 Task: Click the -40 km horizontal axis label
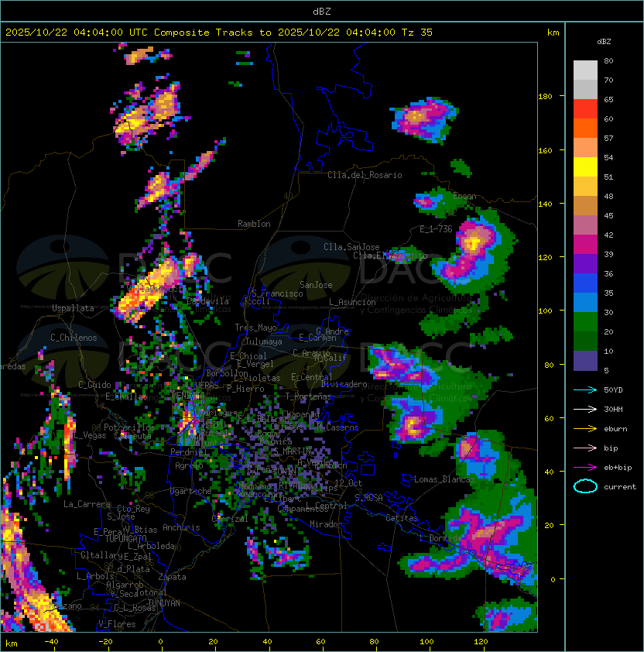51,642
